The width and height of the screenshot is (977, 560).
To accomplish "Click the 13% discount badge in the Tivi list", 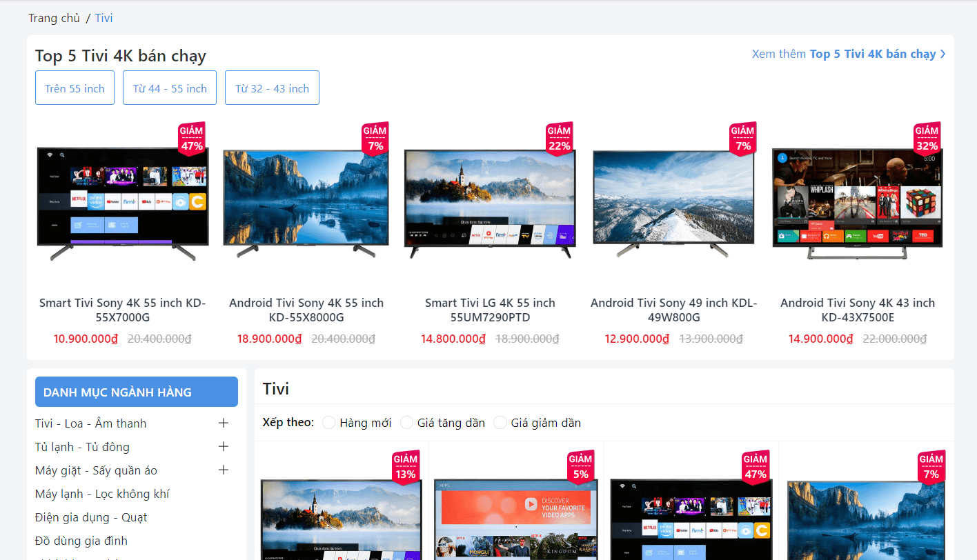I will pyautogui.click(x=406, y=467).
